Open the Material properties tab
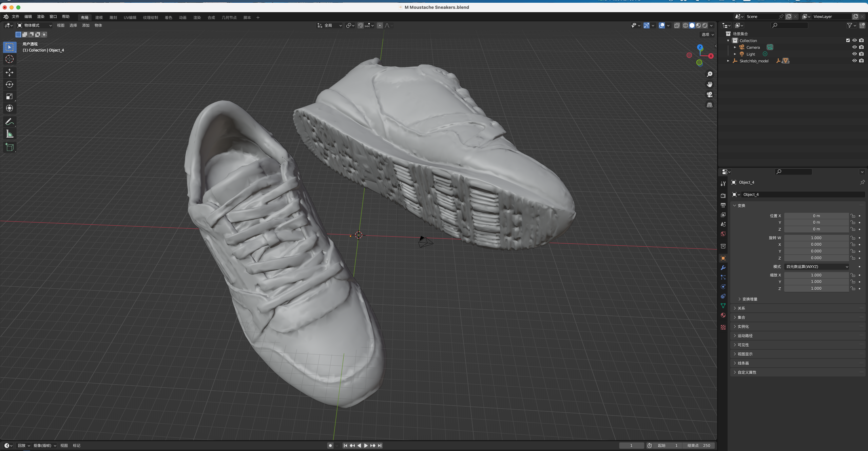The image size is (868, 451). pyautogui.click(x=723, y=315)
